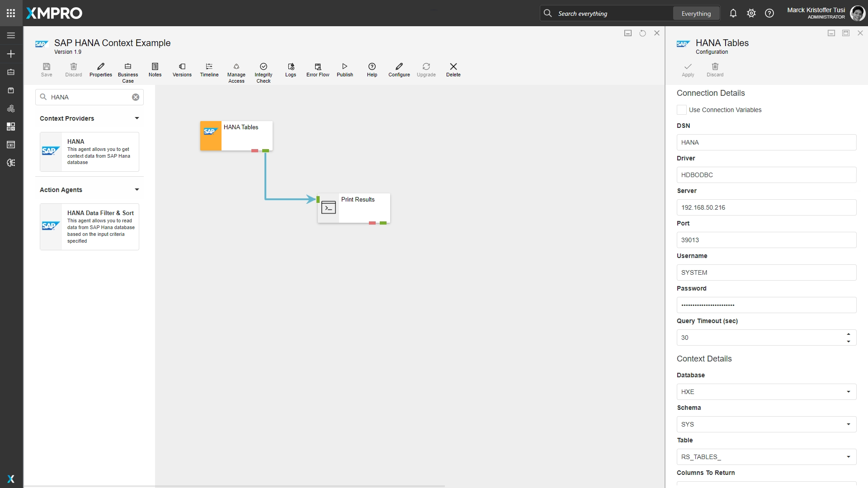Click Apply in HANA Tables configuration

coord(688,70)
